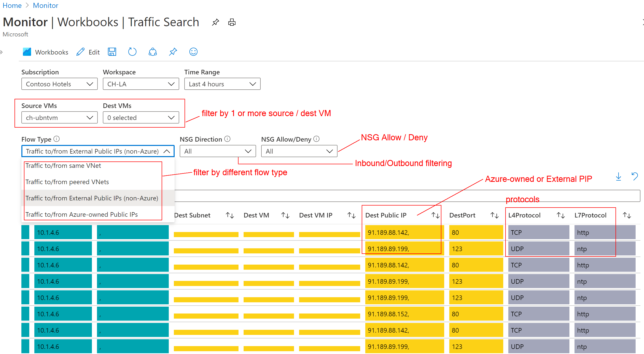Expand the Time Range dropdown

[222, 84]
